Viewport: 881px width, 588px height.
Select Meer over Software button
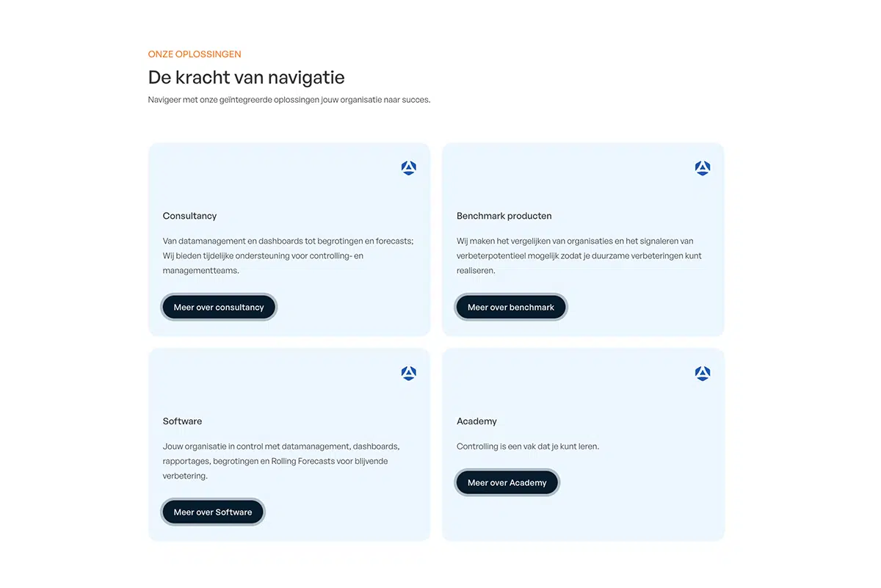(x=213, y=512)
